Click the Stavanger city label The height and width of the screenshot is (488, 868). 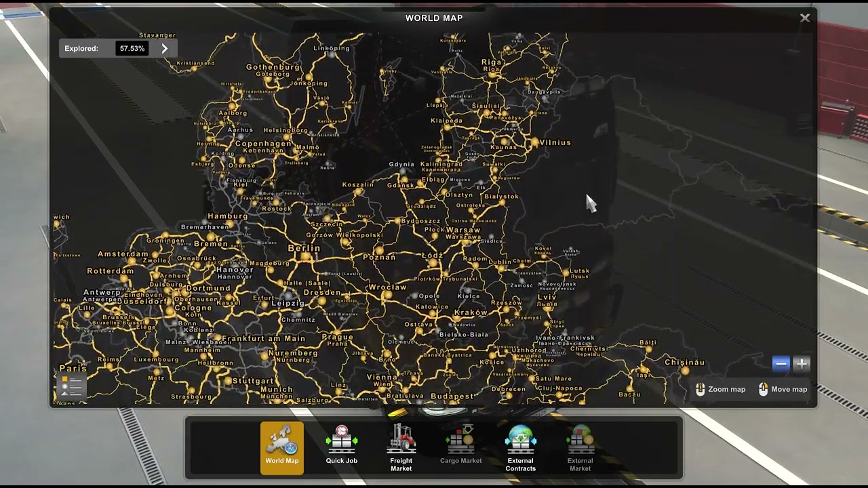[157, 35]
